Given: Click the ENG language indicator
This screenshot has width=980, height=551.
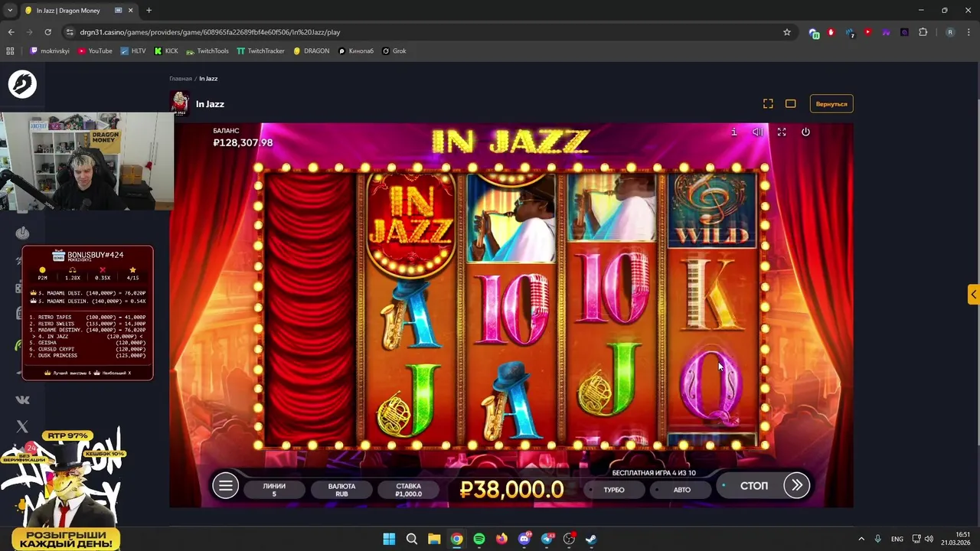Looking at the screenshot, I should 897,539.
